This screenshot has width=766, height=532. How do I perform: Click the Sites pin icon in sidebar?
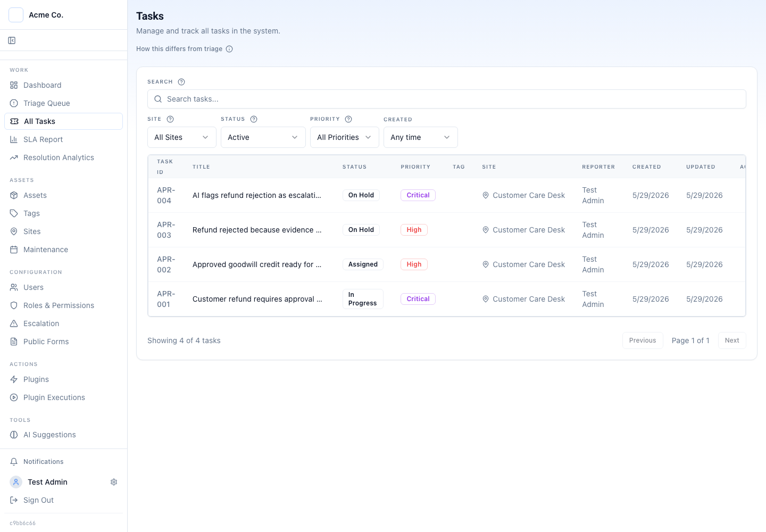[x=14, y=231]
